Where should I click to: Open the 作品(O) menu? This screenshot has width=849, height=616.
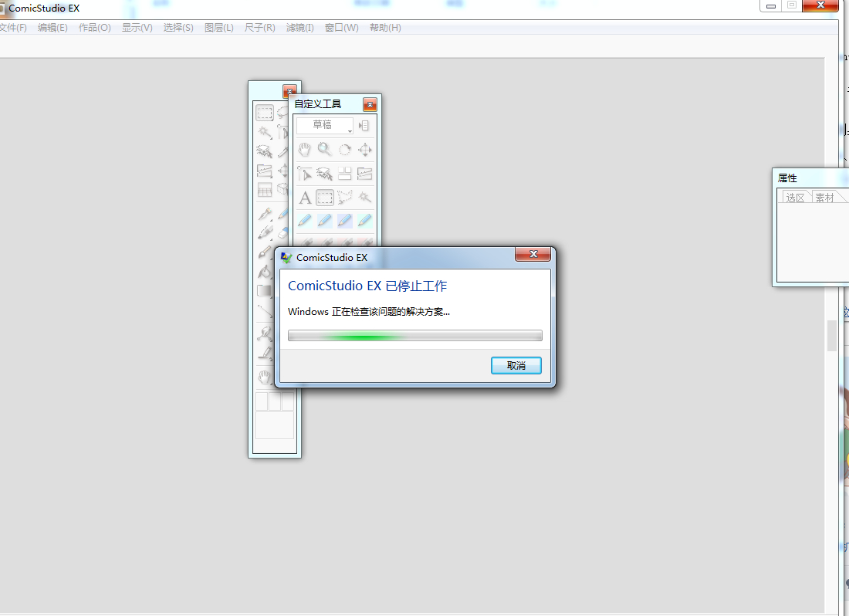pos(95,28)
